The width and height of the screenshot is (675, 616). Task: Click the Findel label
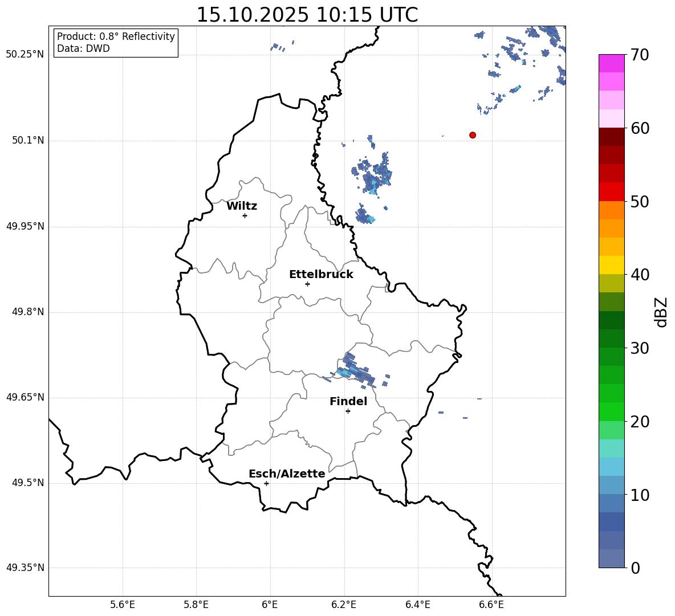[348, 401]
